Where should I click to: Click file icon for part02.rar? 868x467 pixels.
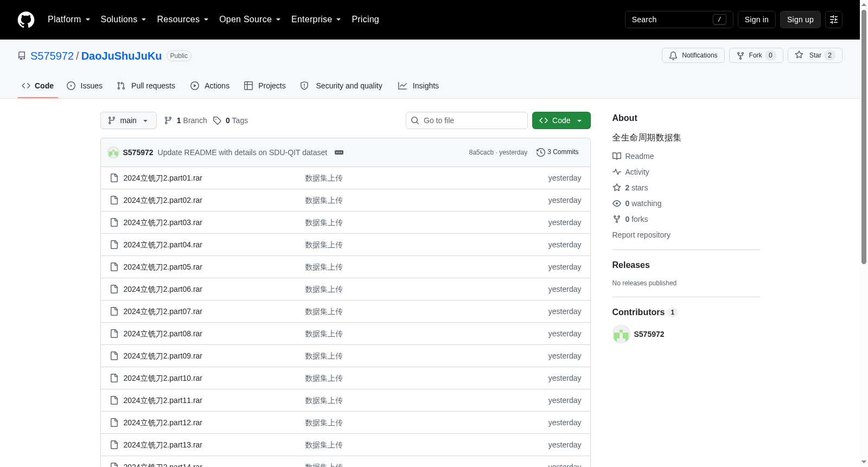coord(114,200)
